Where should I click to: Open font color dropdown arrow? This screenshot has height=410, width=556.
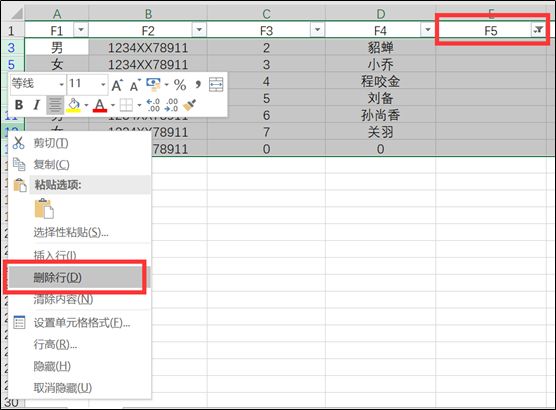113,105
